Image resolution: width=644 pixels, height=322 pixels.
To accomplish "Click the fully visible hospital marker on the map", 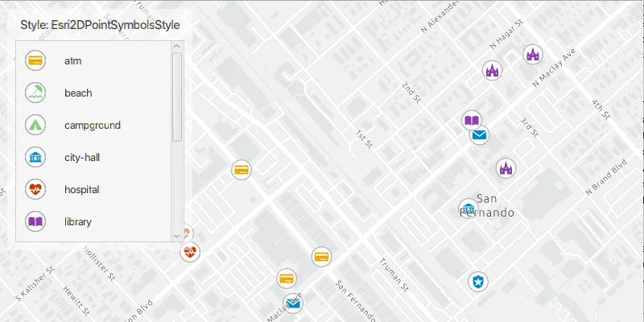I will coord(190,252).
